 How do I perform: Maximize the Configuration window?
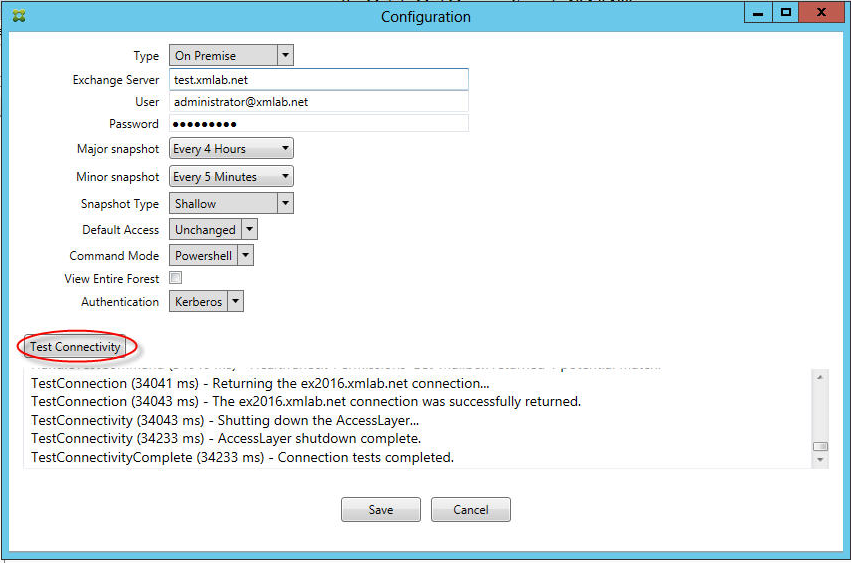785,12
